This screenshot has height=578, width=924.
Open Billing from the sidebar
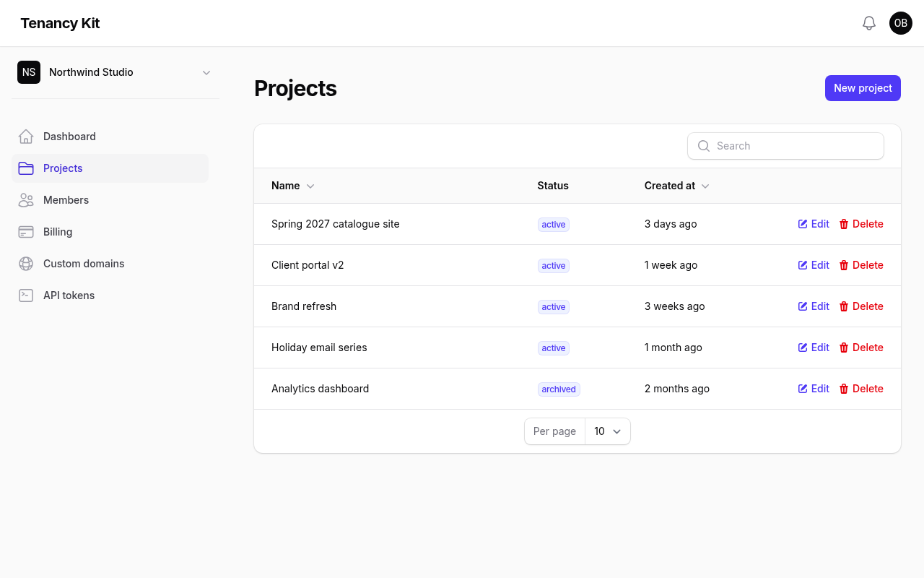coord(110,232)
